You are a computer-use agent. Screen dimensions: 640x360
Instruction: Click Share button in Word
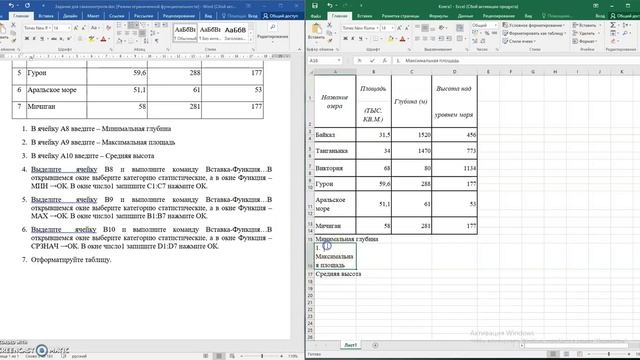(280, 16)
